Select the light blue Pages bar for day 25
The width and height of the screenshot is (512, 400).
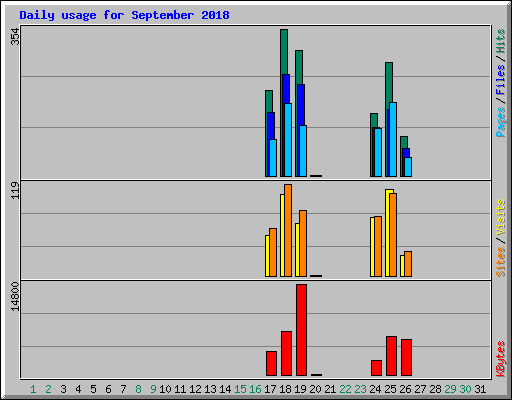[x=393, y=140]
